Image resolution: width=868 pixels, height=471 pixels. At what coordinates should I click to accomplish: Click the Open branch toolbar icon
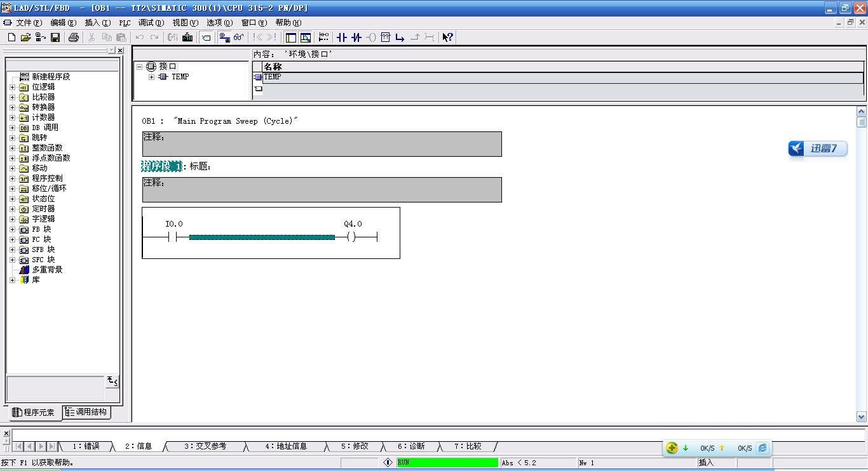(400, 37)
